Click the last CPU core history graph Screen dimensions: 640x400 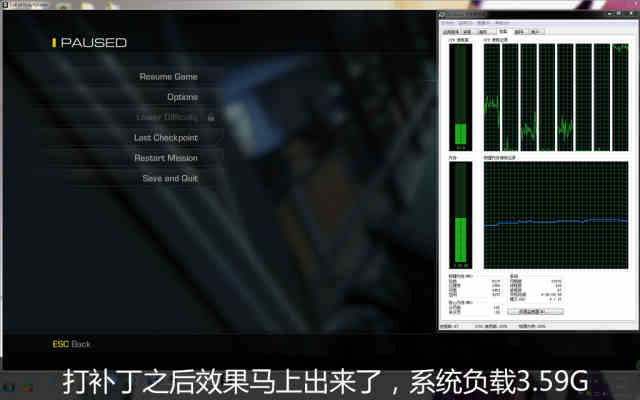tap(620, 97)
